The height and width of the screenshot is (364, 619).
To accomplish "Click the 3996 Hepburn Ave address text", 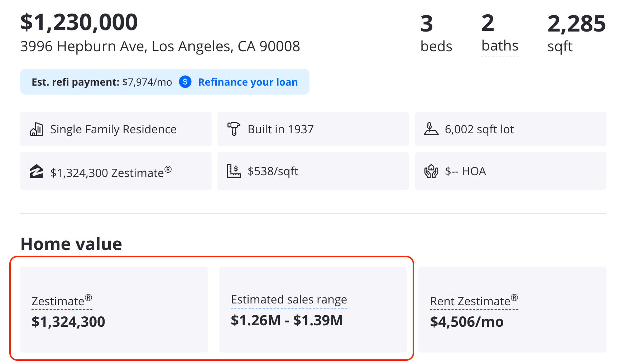I will [x=160, y=46].
